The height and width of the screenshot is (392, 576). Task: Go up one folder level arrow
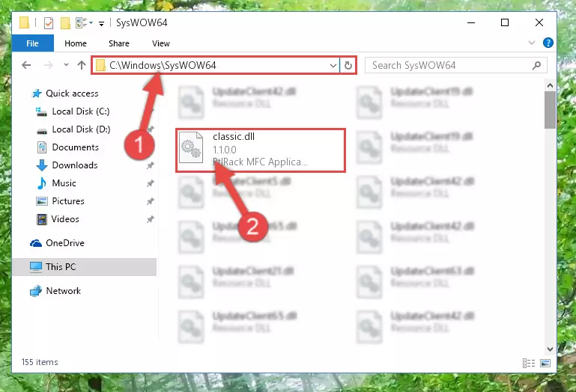[x=82, y=65]
